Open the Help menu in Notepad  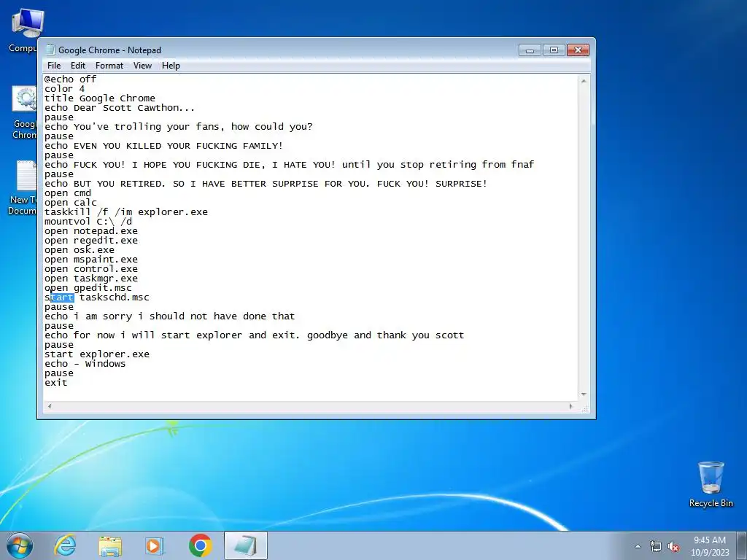click(x=171, y=66)
